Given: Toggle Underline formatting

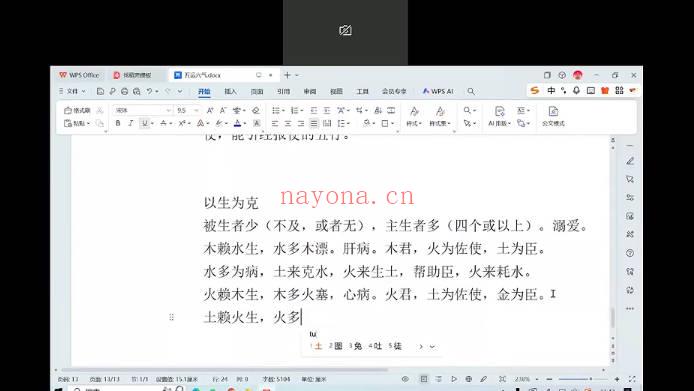Looking at the screenshot, I should click(144, 123).
